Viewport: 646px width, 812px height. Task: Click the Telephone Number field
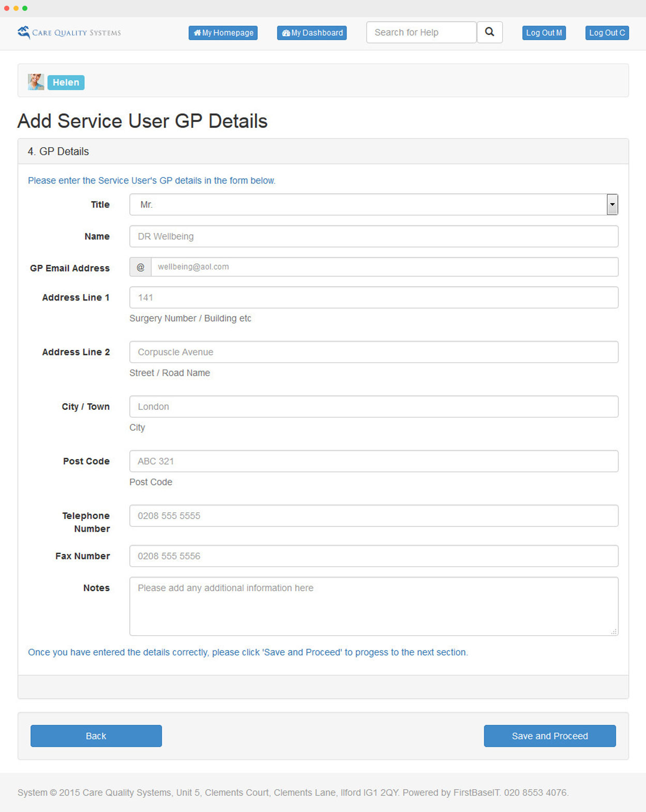[x=373, y=516]
